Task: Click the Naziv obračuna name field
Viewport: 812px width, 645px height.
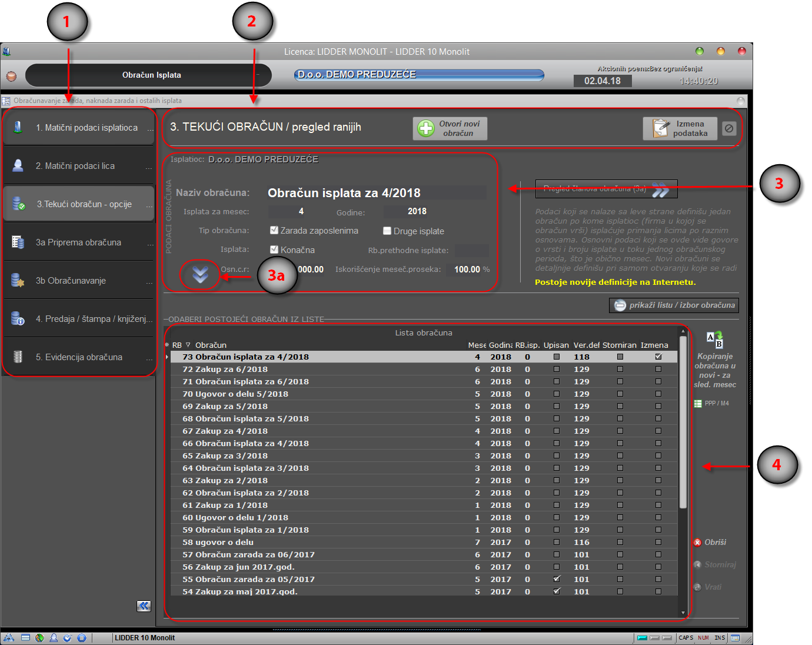Action: pyautogui.click(x=376, y=193)
